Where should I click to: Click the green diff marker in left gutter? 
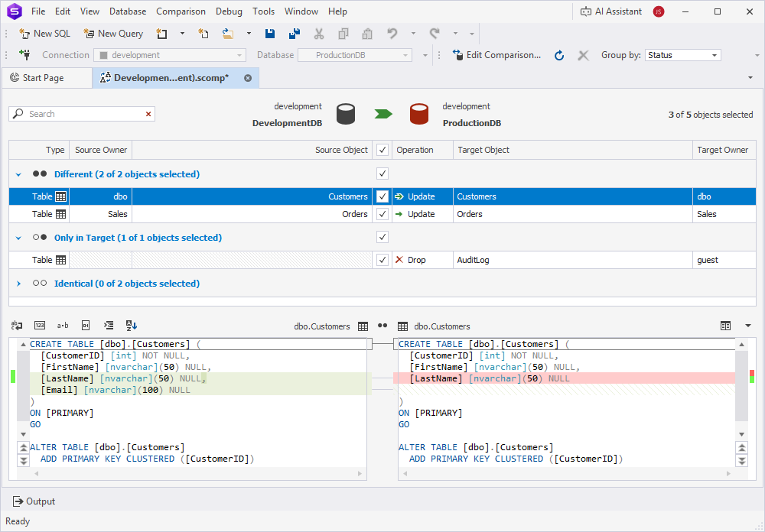click(12, 376)
